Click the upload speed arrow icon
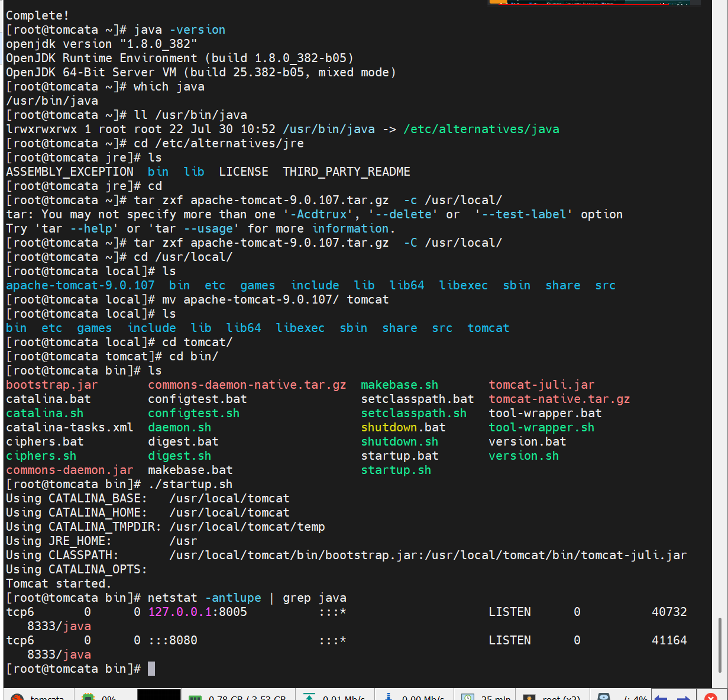The width and height of the screenshot is (728, 700). [x=309, y=697]
